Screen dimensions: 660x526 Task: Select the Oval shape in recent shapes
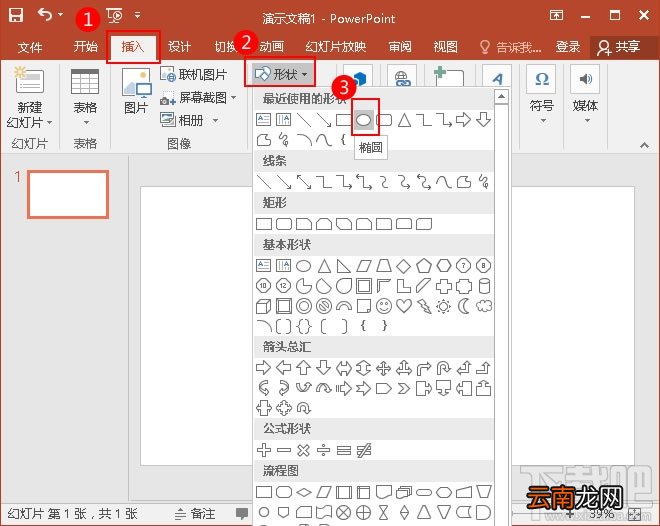364,120
